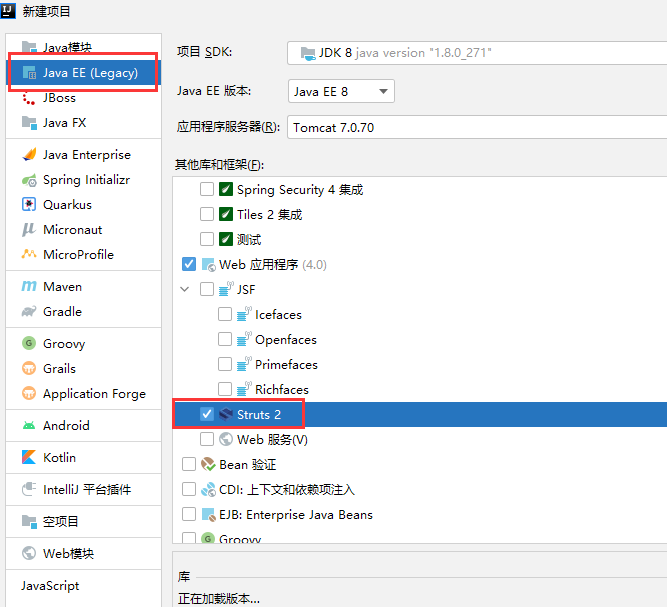Click the Quarkus icon

click(29, 204)
